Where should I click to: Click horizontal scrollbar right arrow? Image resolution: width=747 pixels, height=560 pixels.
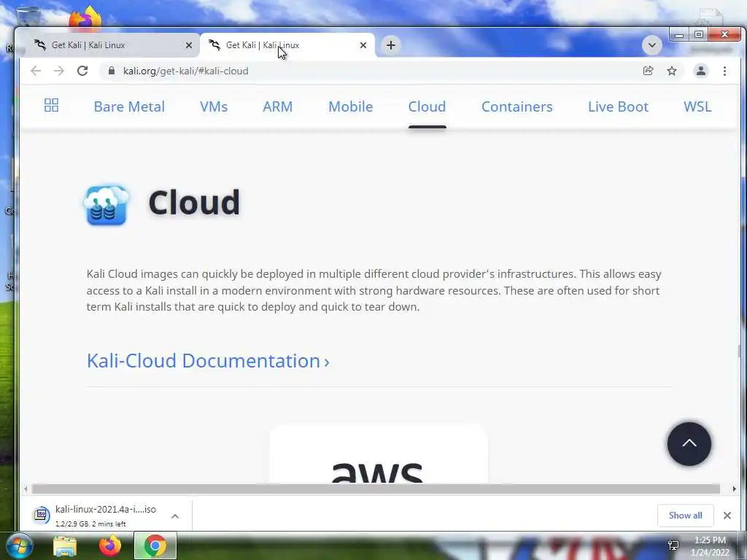734,489
